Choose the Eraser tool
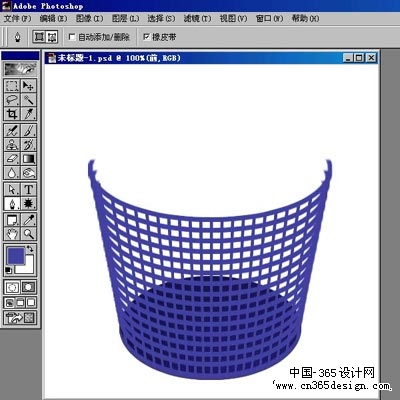The width and height of the screenshot is (400, 400). 12,159
